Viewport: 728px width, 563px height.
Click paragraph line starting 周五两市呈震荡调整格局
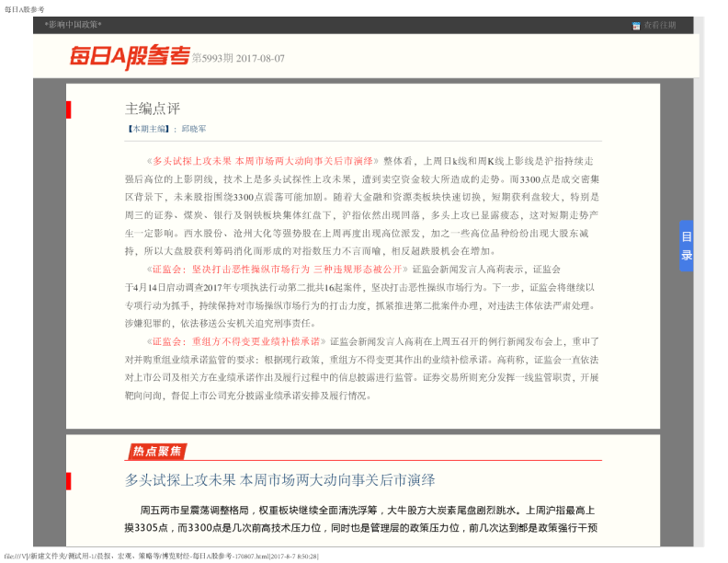pyautogui.click(x=368, y=511)
